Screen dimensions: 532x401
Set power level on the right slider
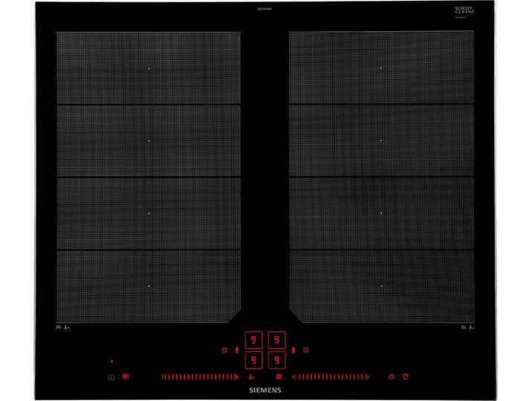tap(331, 376)
